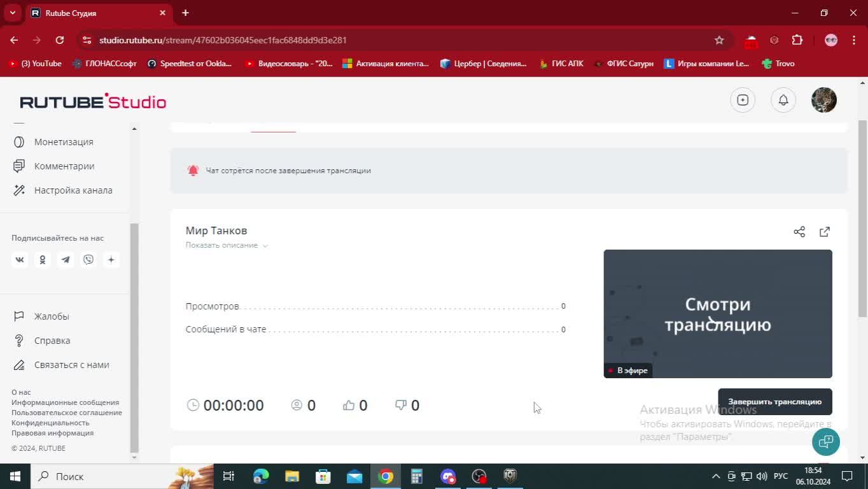The image size is (868, 489).
Task: Open the ФГИС Сатурн bookmark
Action: click(x=624, y=64)
